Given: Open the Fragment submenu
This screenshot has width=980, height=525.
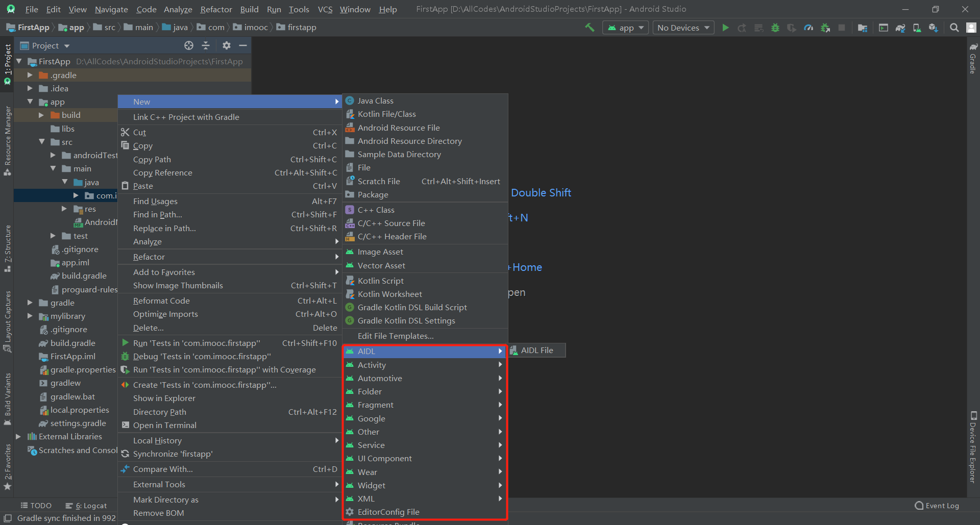Looking at the screenshot, I should click(x=425, y=405).
